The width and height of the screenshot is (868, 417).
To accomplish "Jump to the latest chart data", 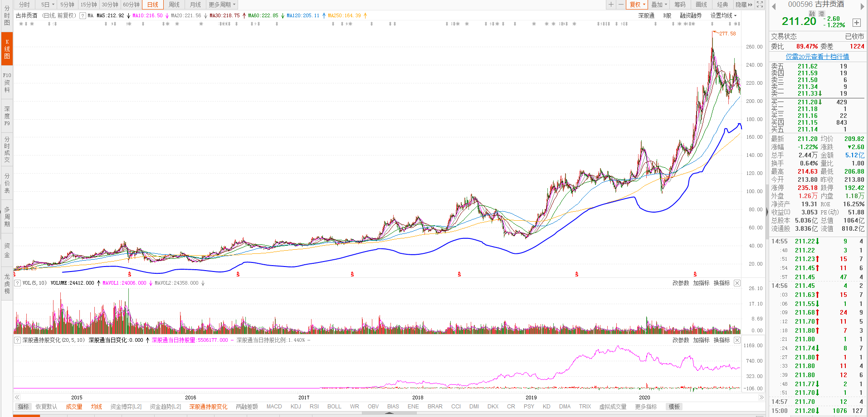I will tap(761, 398).
